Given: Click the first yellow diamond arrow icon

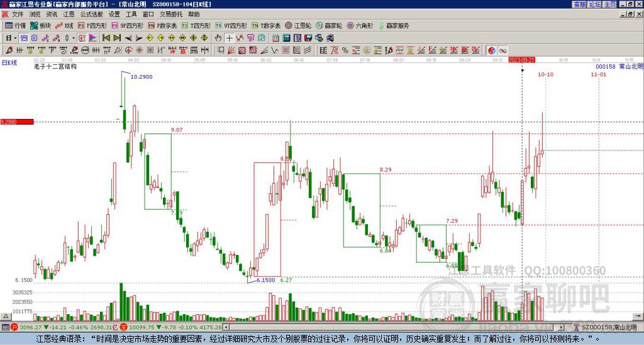Looking at the screenshot, I should [x=150, y=38].
